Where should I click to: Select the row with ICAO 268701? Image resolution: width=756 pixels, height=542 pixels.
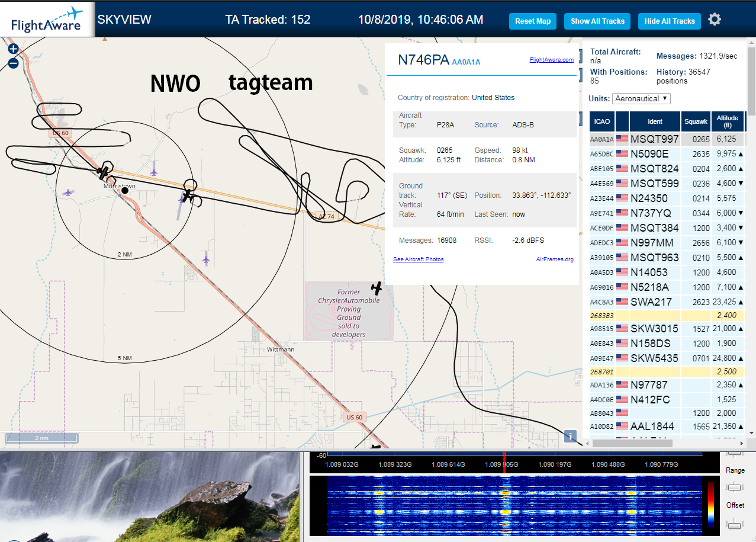[667, 371]
